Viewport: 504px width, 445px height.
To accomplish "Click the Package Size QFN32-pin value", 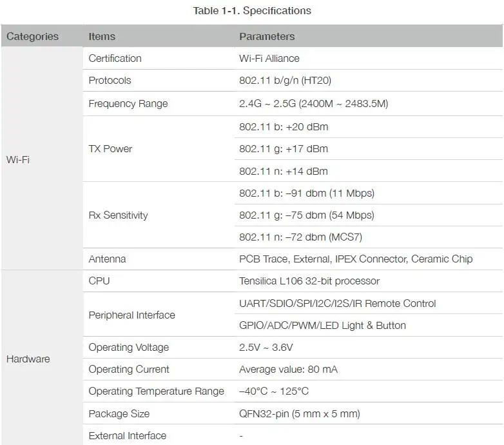I will [299, 413].
